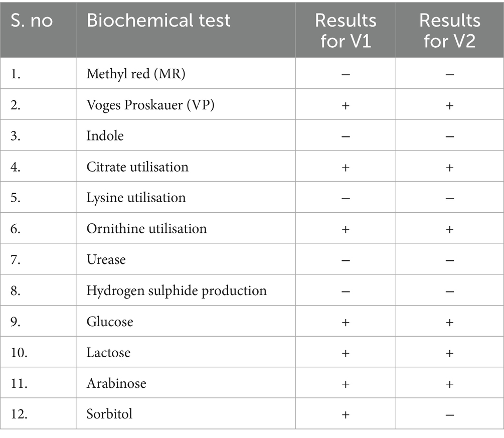Select the 'Results for V1' header cell
The image size is (504, 438).
[x=345, y=30]
